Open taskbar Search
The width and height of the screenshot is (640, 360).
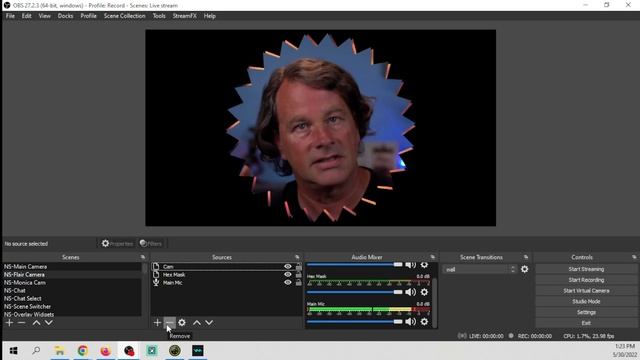pyautogui.click(x=36, y=351)
